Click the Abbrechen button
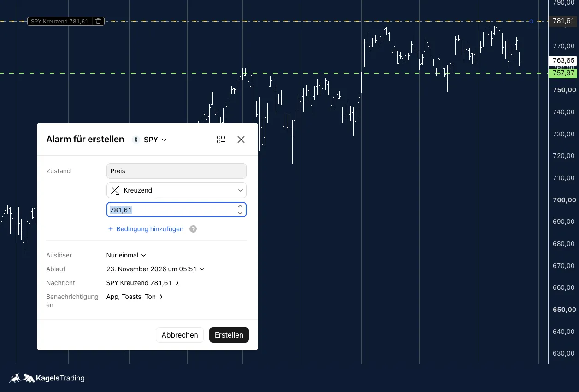 (180, 335)
